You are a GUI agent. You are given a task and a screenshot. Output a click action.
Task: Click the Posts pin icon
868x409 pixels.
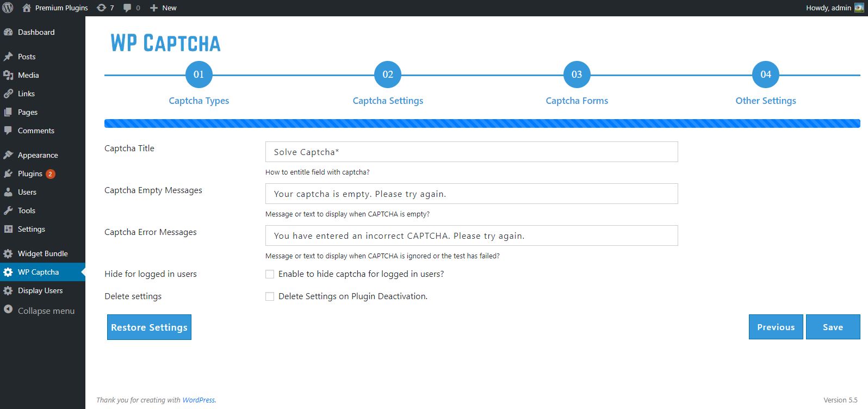point(8,57)
